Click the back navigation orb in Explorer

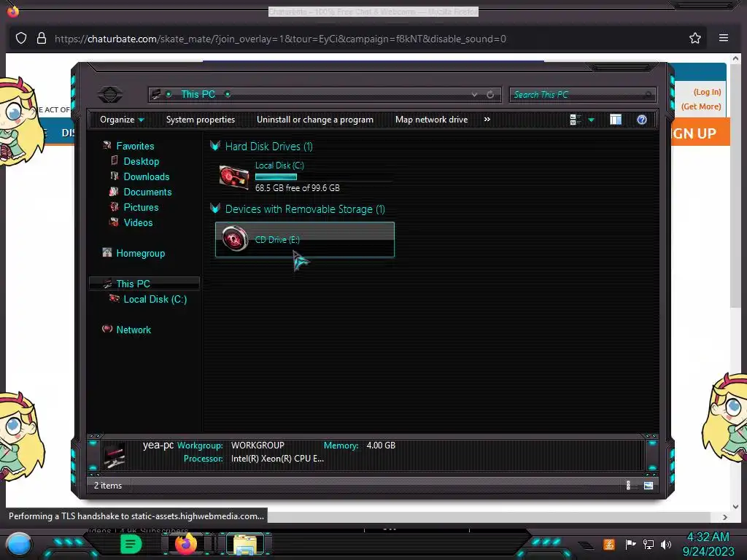pos(110,94)
